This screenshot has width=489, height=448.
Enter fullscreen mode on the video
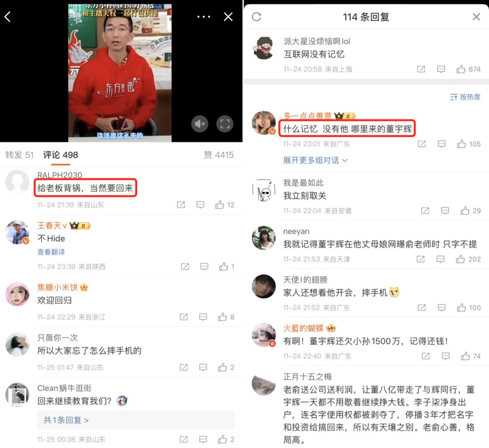(225, 124)
